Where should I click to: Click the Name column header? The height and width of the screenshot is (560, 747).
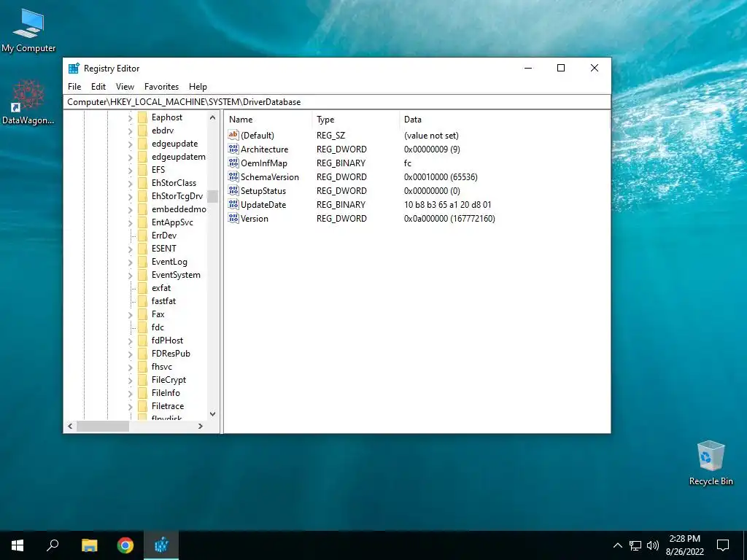tap(268, 120)
